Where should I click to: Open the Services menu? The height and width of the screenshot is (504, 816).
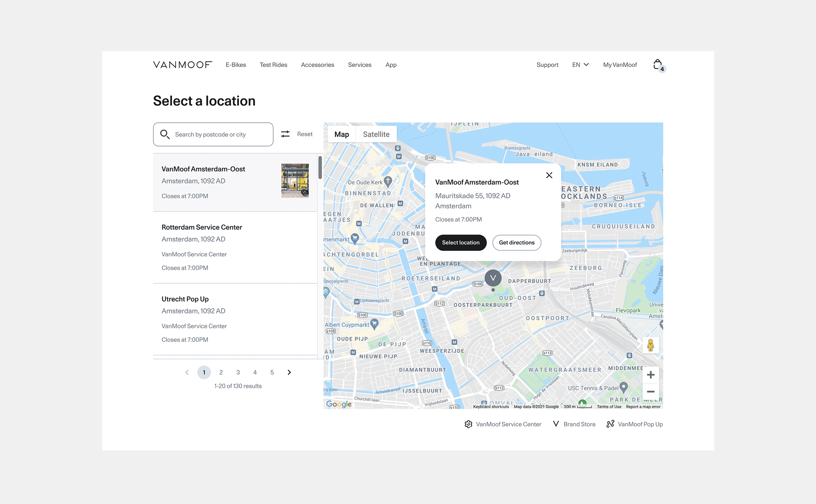(360, 65)
